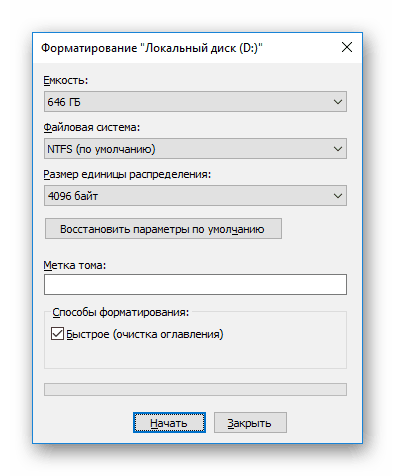This screenshot has width=395, height=476.
Task: Open the Емкость dropdown showing 646 ГБ
Action: (195, 102)
